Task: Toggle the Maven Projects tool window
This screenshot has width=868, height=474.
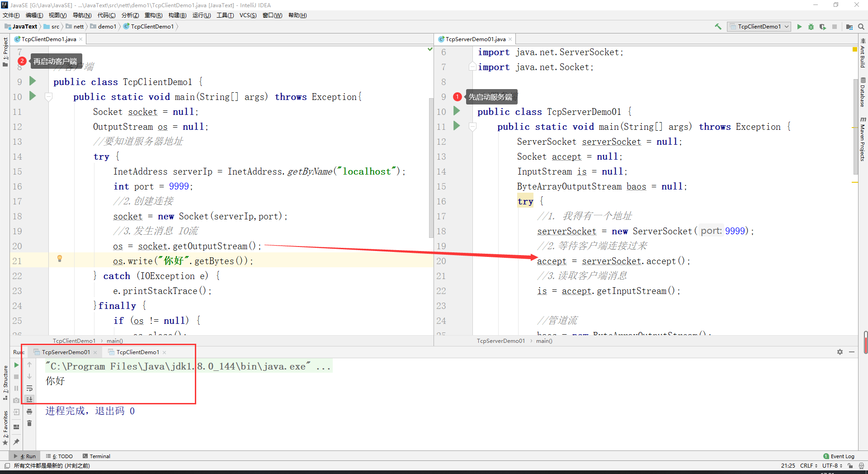Action: click(863, 139)
